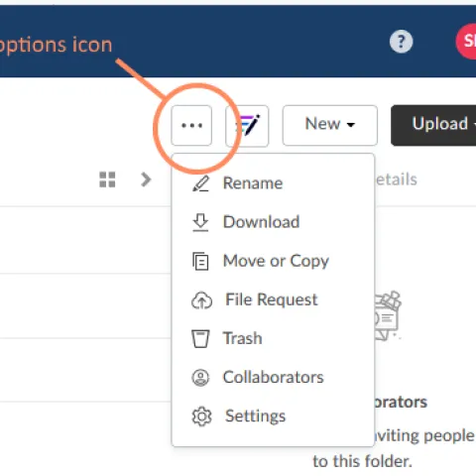Open the user avatar in header
The image size is (476, 476).
coord(466,42)
